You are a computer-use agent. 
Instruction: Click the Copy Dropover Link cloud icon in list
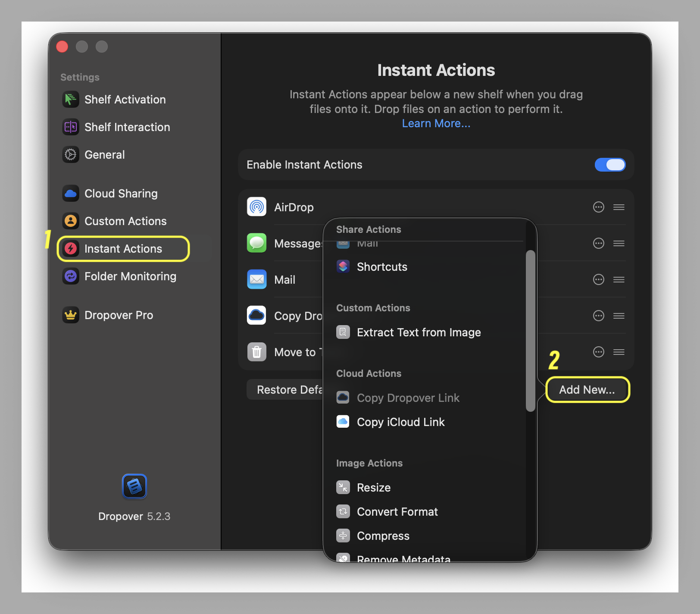pos(256,316)
